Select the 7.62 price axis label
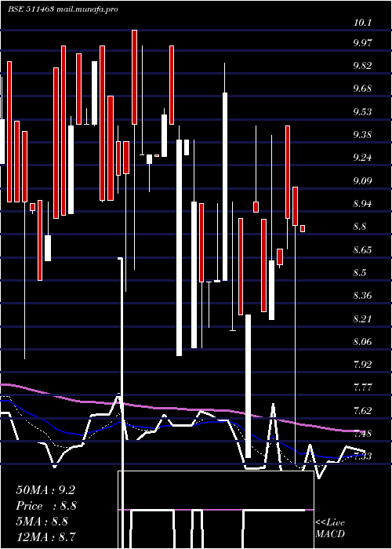392x549 pixels. click(x=363, y=410)
